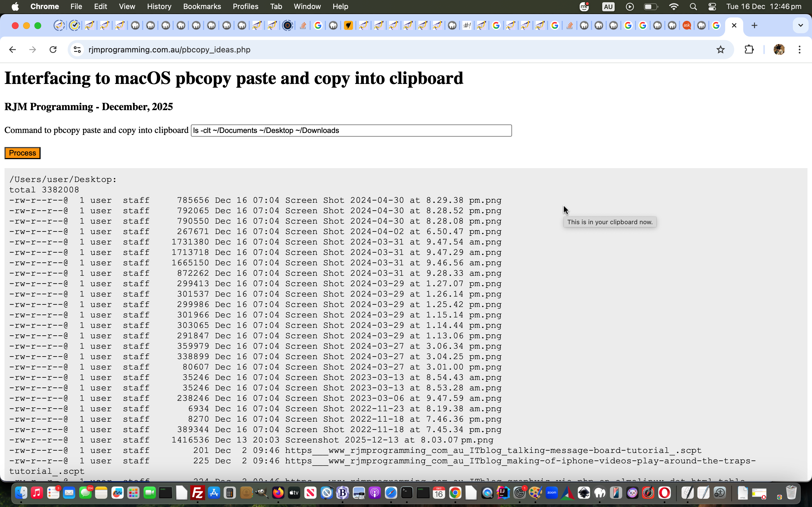
Task: Open Calendar showing Dec 16 in Dock
Action: [x=438, y=493]
